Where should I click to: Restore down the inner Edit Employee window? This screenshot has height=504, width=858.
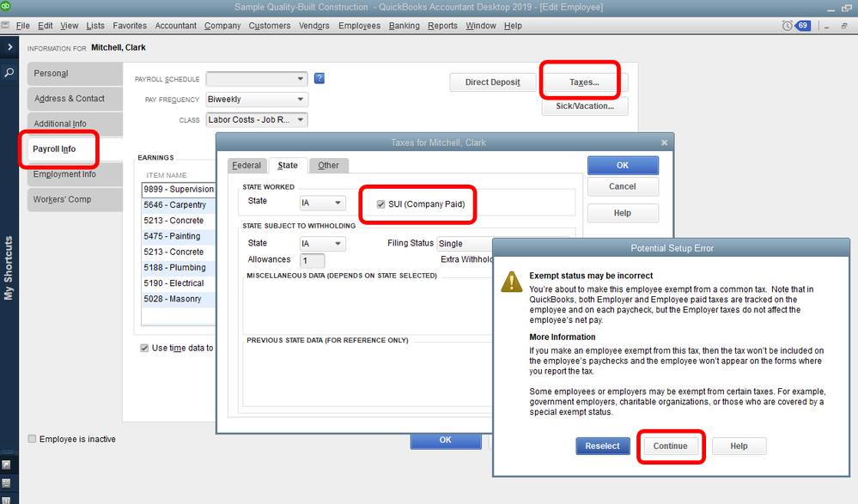pos(844,26)
